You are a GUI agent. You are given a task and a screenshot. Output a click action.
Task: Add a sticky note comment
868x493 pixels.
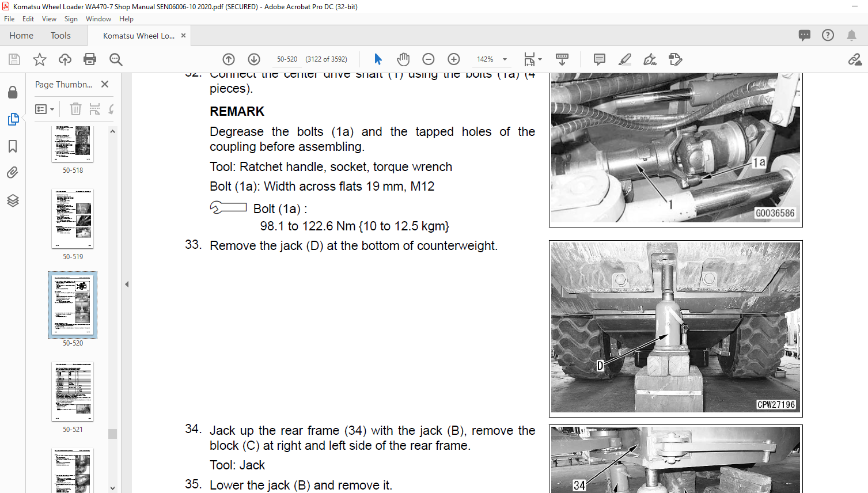click(600, 59)
